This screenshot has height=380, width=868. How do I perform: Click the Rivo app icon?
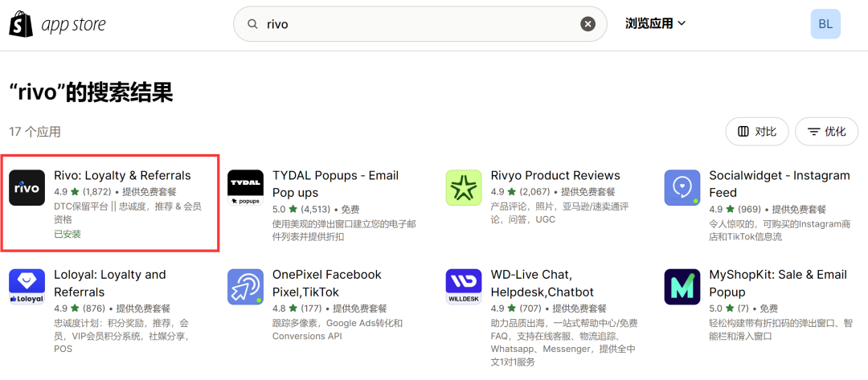click(x=27, y=188)
